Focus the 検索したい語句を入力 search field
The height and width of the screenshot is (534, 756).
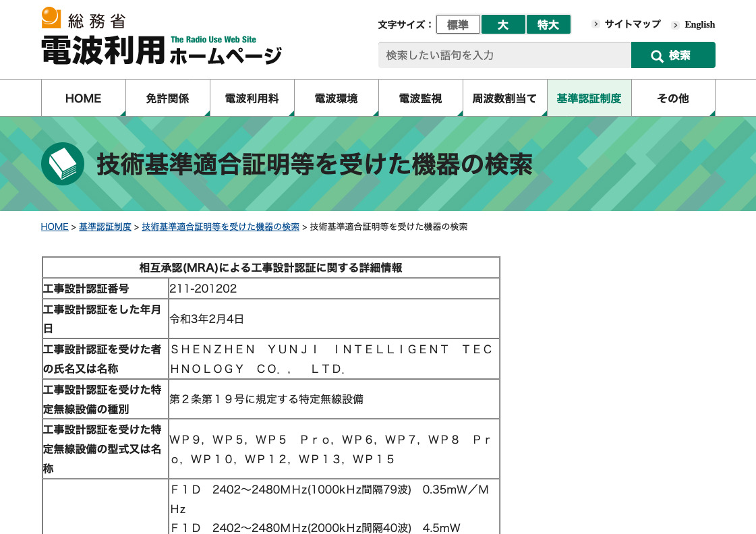coord(504,55)
